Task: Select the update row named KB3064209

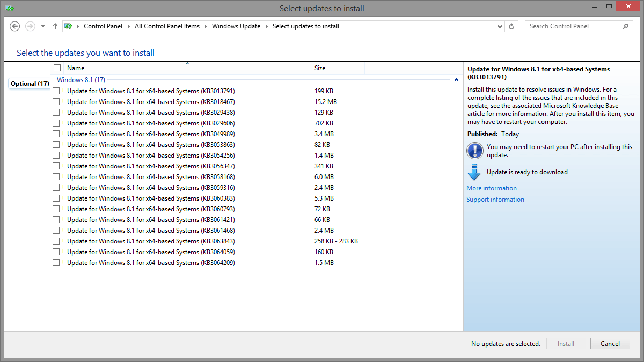Action: point(257,263)
